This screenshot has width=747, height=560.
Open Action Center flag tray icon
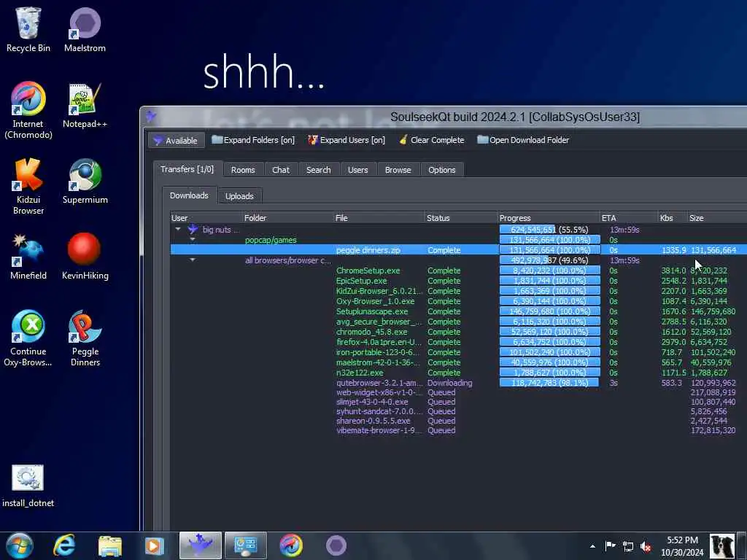[x=610, y=546]
